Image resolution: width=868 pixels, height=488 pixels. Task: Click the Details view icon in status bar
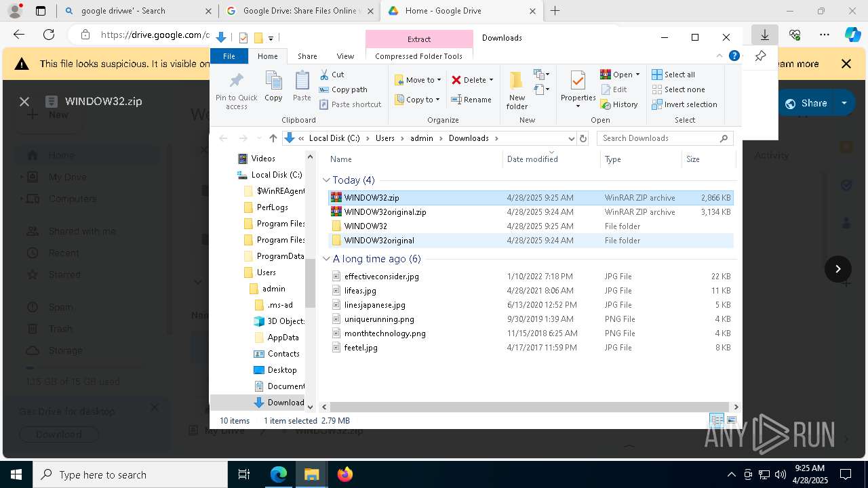click(717, 421)
